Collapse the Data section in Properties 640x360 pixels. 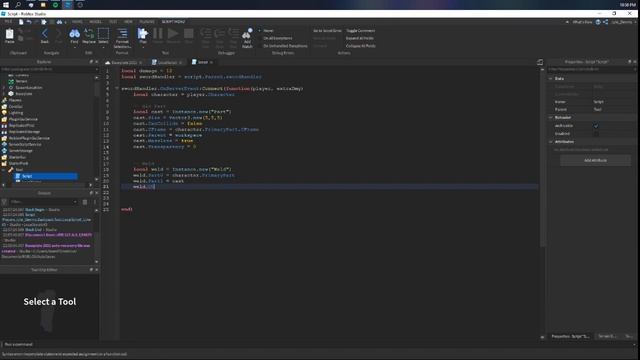tap(551, 78)
